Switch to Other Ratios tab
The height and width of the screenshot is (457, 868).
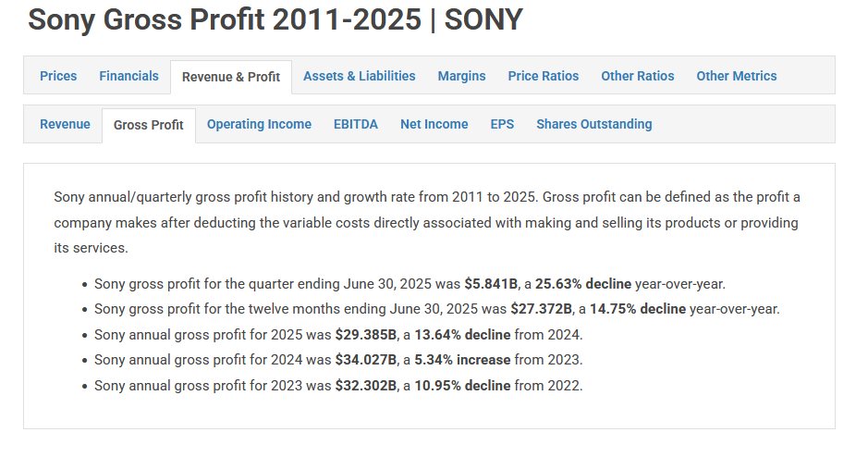tap(637, 76)
